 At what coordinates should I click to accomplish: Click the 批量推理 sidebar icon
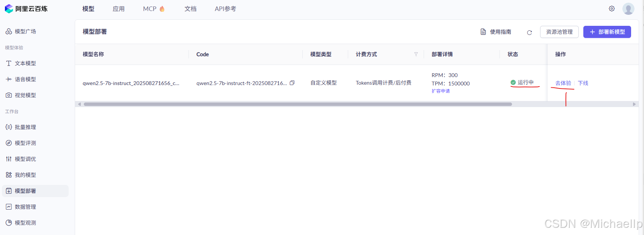[9, 127]
